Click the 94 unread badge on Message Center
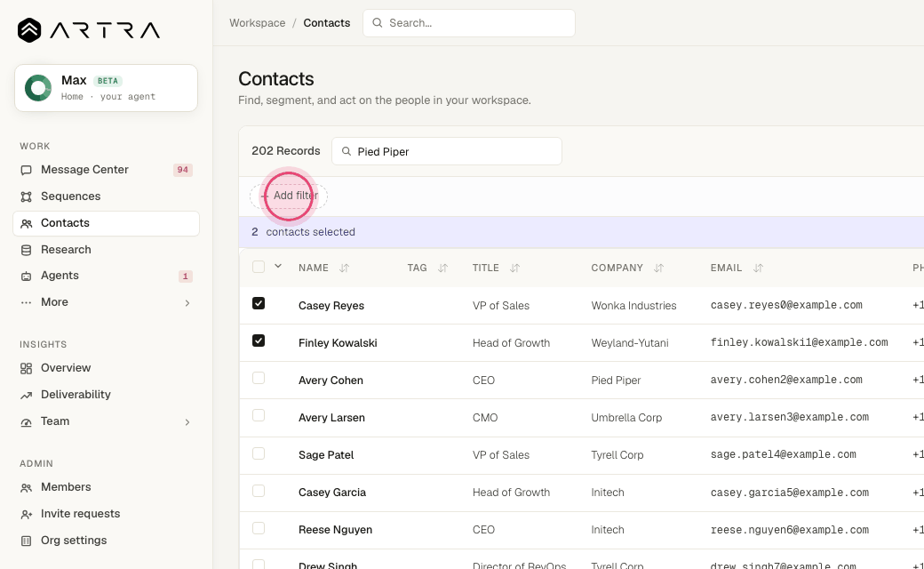The width and height of the screenshot is (924, 569). click(x=183, y=170)
